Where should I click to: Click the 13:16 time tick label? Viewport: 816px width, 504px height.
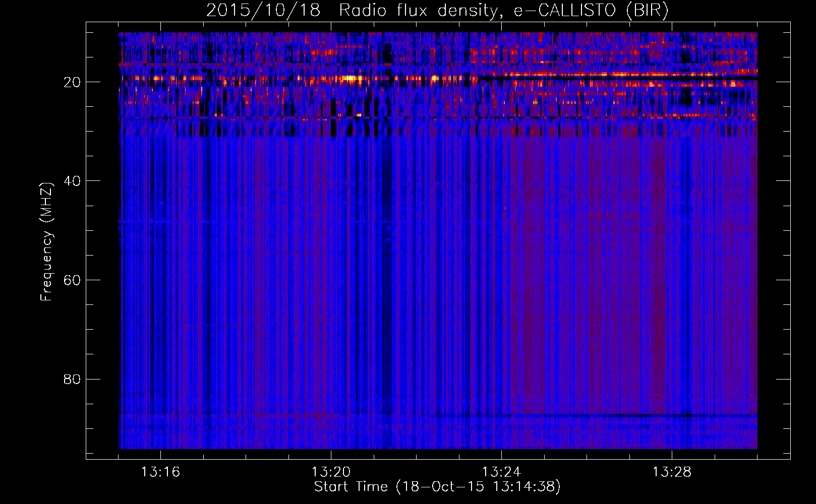coord(160,472)
